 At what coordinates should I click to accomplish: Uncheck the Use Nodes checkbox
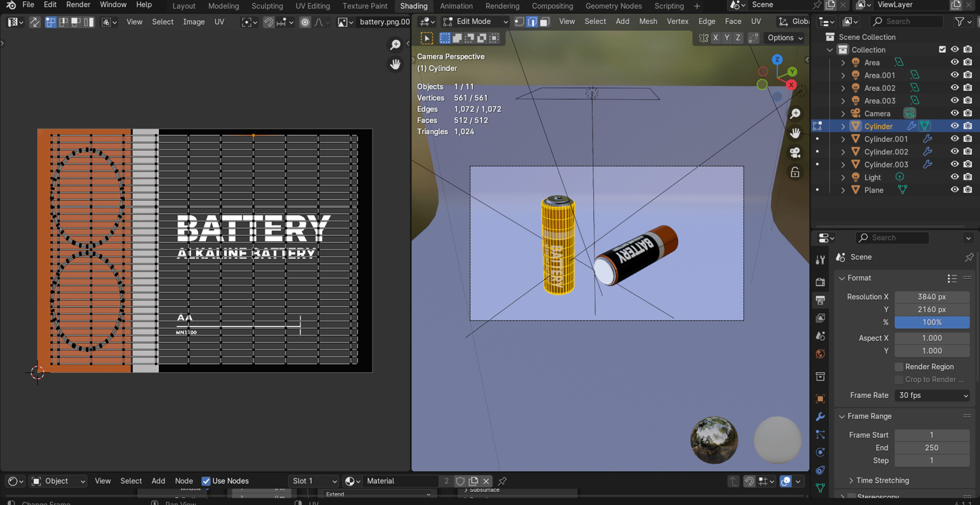tap(206, 481)
